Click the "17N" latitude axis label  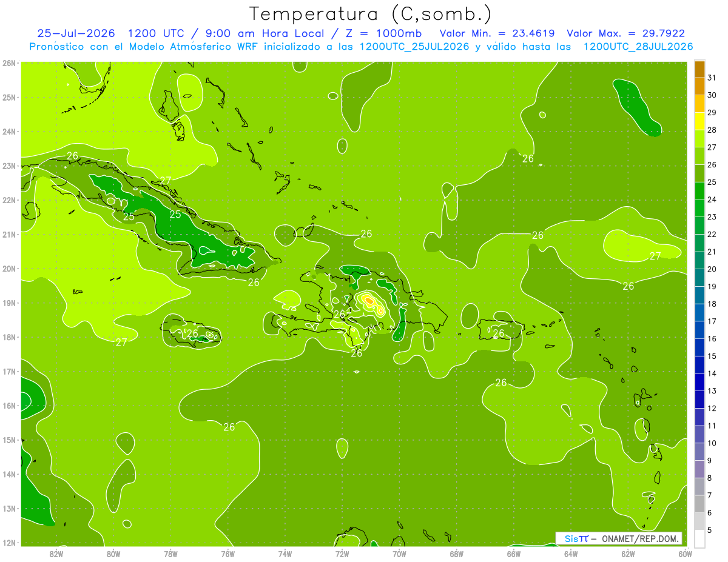[x=8, y=371]
